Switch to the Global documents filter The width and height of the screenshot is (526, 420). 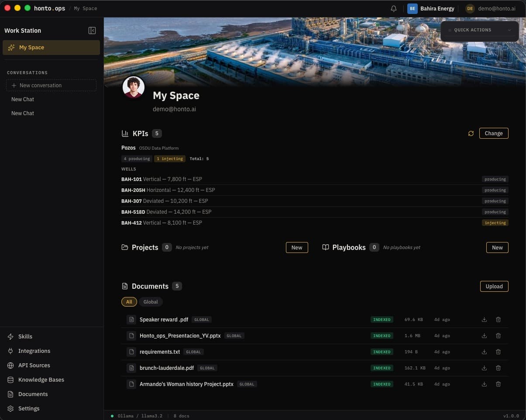click(x=151, y=301)
